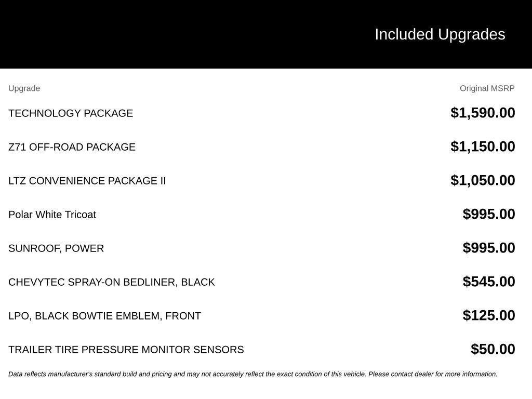Image resolution: width=532 pixels, height=399 pixels.
Task: Click the Included Upgrades heading
Action: tap(440, 35)
